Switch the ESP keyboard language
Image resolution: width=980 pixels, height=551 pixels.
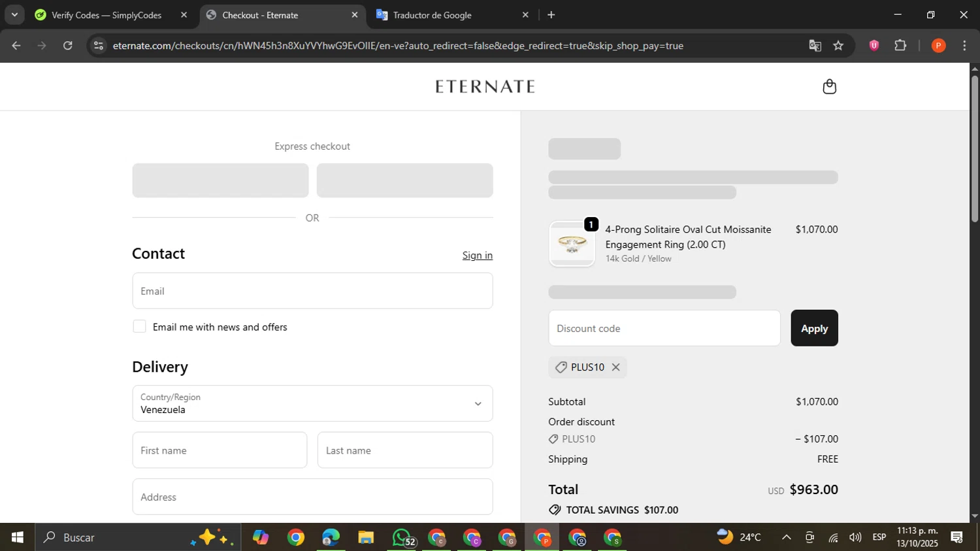(879, 537)
